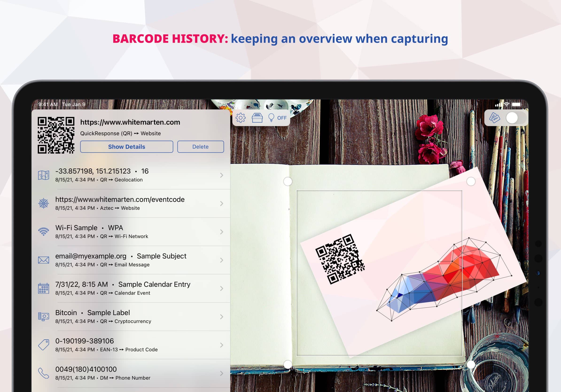Expand the Wi-Fi Sample entry chevron
Viewport: 561px width, 392px height.
(222, 232)
